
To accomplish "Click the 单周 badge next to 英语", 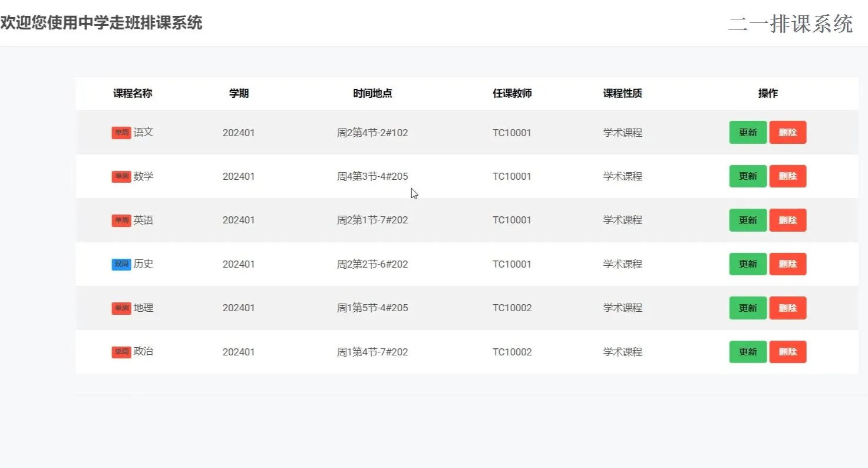I will 121,220.
